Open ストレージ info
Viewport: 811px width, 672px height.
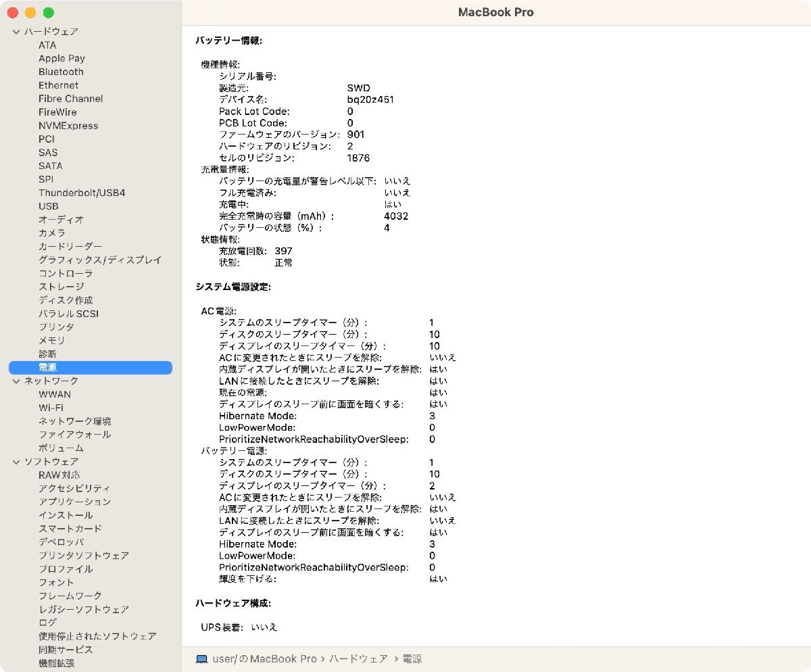click(x=61, y=287)
